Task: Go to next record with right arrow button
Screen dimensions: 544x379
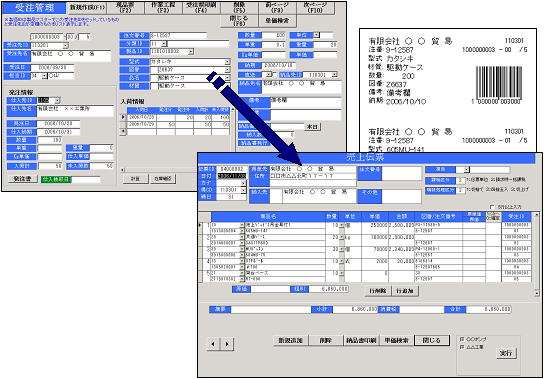Action: pos(227,344)
